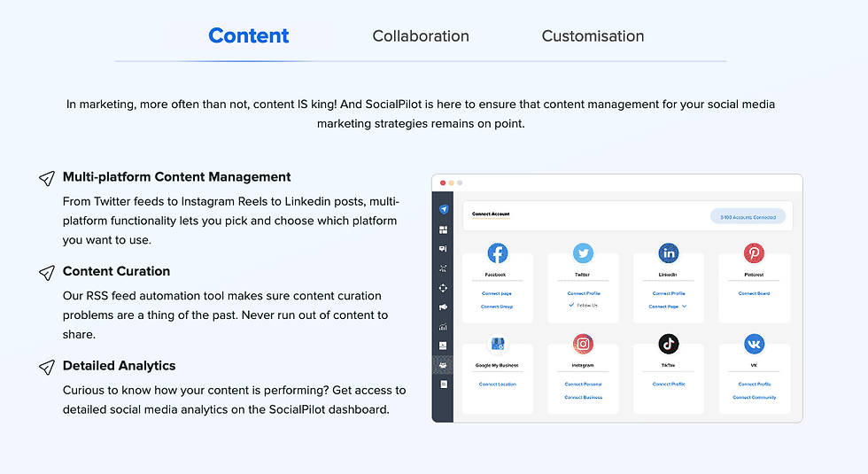Click the Multi-platform Content Management heading

click(x=176, y=176)
